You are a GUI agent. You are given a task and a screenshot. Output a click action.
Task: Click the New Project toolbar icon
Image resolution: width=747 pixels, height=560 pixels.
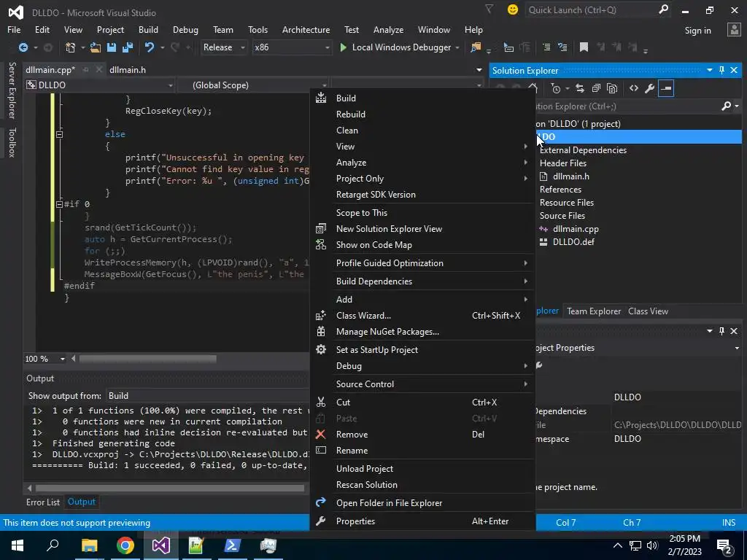tap(71, 47)
